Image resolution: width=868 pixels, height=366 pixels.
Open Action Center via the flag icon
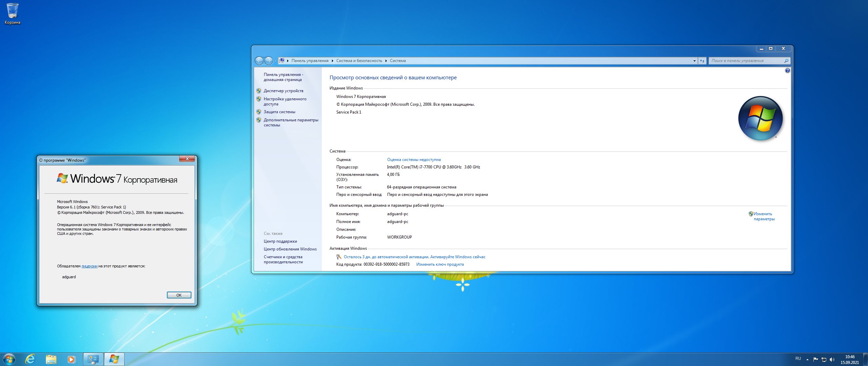[816, 359]
